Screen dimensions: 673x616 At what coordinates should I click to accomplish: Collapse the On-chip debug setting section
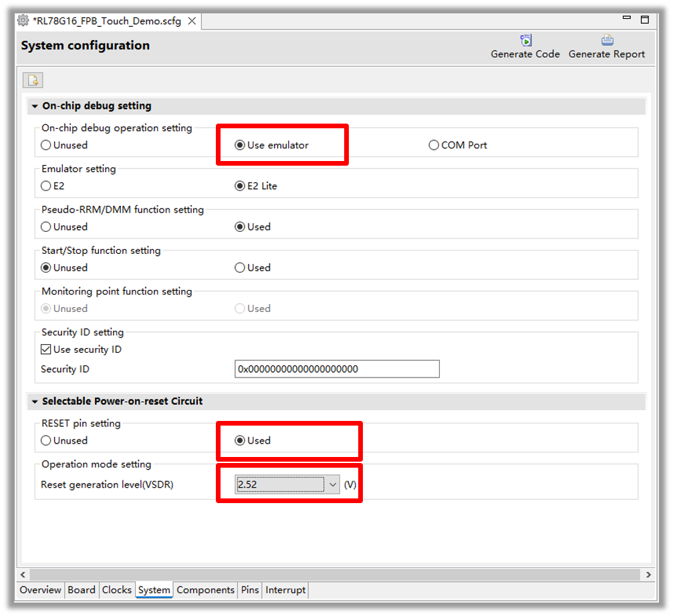pos(35,106)
